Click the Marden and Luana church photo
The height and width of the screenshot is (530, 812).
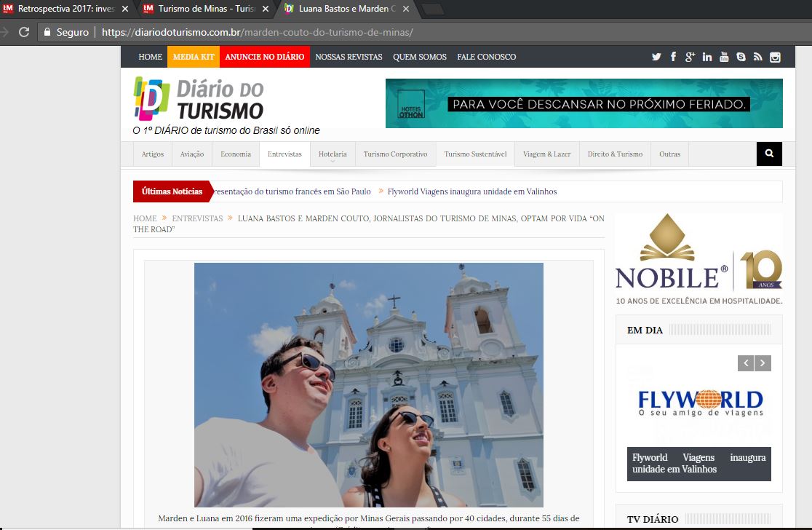[x=369, y=385]
